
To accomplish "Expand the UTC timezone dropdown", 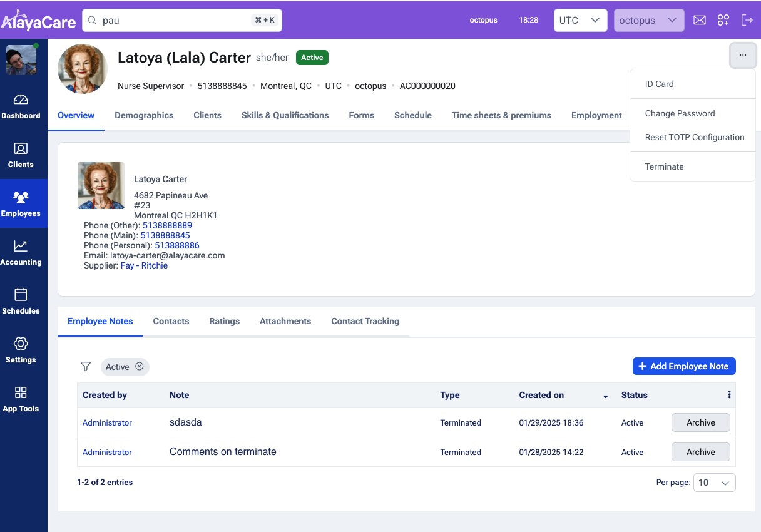I will pos(580,20).
